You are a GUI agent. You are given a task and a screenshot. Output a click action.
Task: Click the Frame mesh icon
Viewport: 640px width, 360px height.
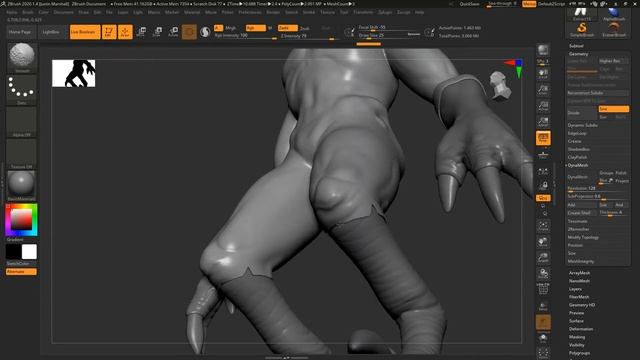click(x=543, y=226)
